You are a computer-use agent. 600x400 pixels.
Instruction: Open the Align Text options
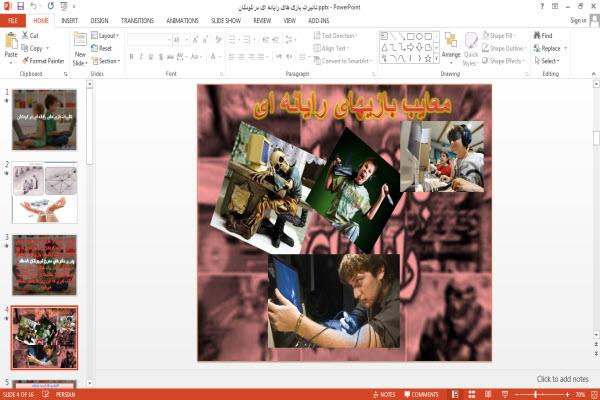(x=331, y=48)
